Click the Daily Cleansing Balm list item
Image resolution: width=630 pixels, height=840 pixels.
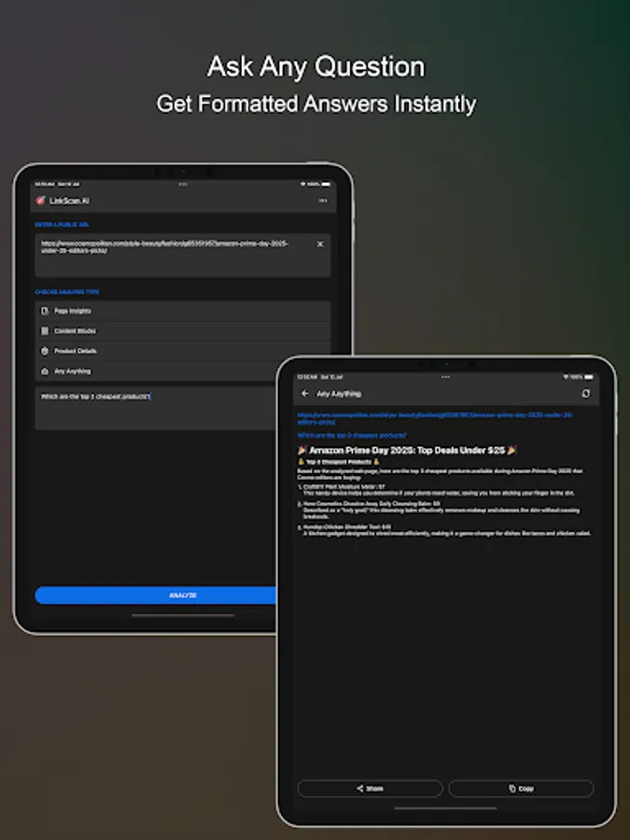439,510
